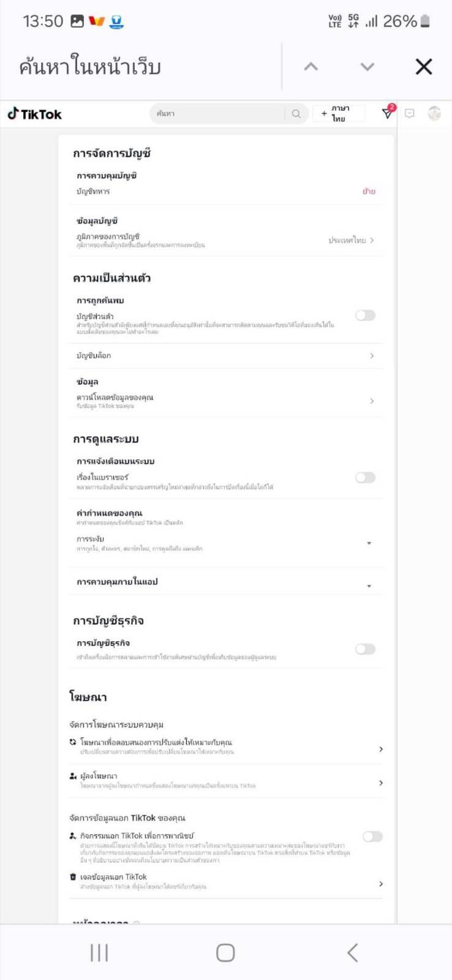Toggle the เรื่องในเบราเซอร์ notification switch
The width and height of the screenshot is (452, 980).
pyautogui.click(x=365, y=478)
